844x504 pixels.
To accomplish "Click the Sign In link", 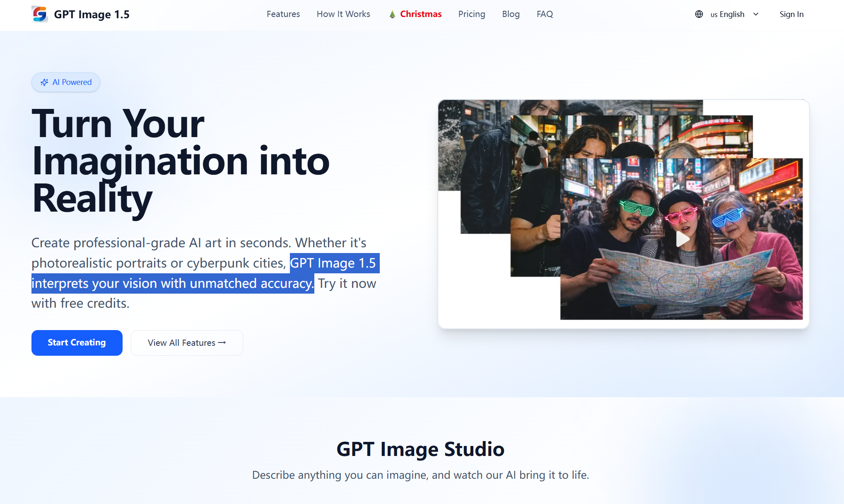I will (791, 14).
